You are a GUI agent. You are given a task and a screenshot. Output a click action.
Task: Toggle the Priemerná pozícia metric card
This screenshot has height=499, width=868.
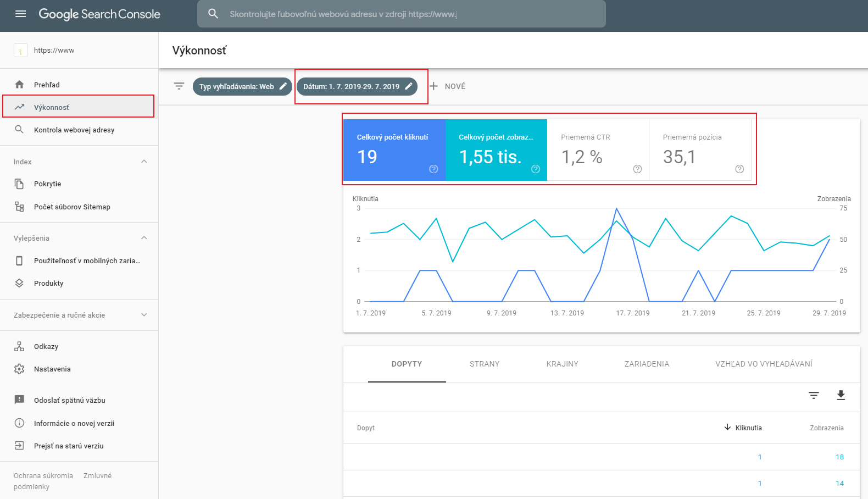[700, 150]
